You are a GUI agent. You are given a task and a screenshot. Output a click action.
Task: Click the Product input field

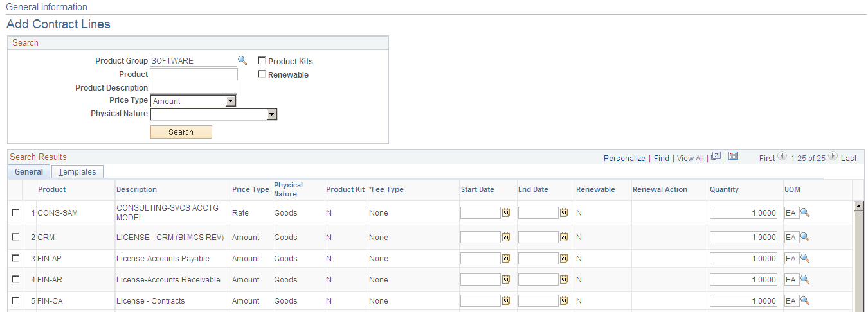194,74
